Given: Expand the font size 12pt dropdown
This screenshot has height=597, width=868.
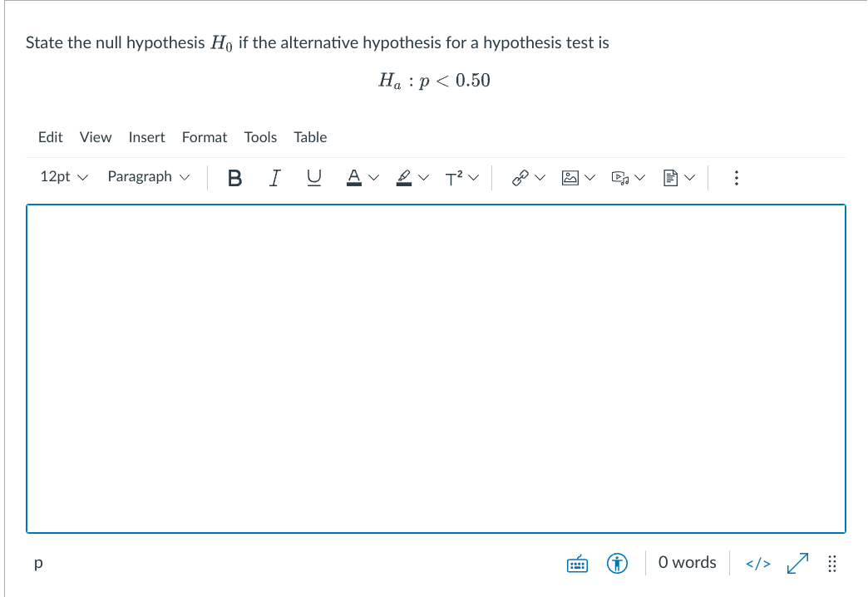Looking at the screenshot, I should coord(63,176).
